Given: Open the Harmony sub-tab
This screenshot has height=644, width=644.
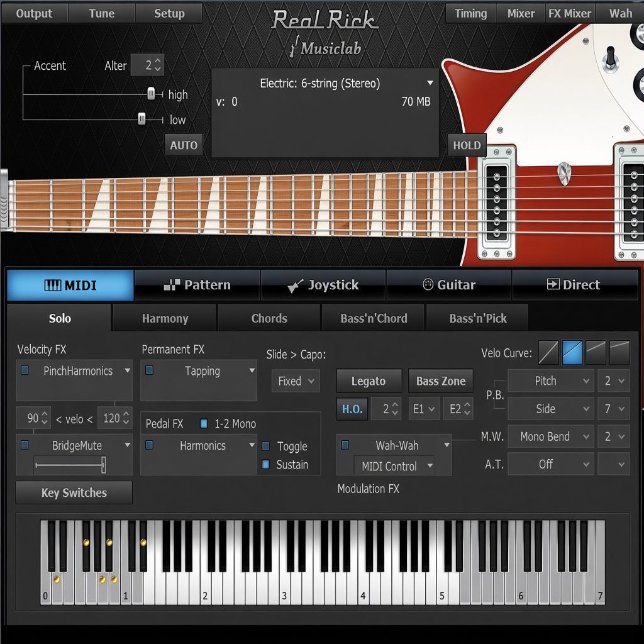Looking at the screenshot, I should 165,318.
